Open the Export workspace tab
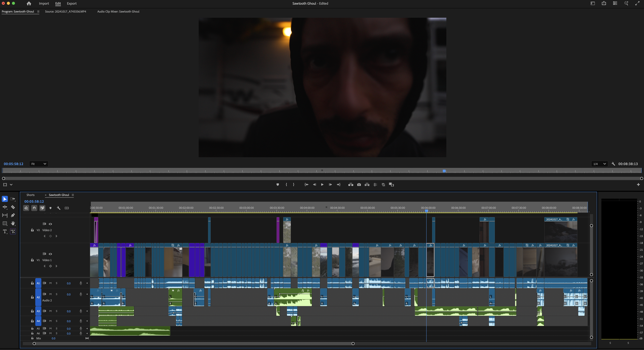The image size is (644, 350). pyautogui.click(x=72, y=4)
